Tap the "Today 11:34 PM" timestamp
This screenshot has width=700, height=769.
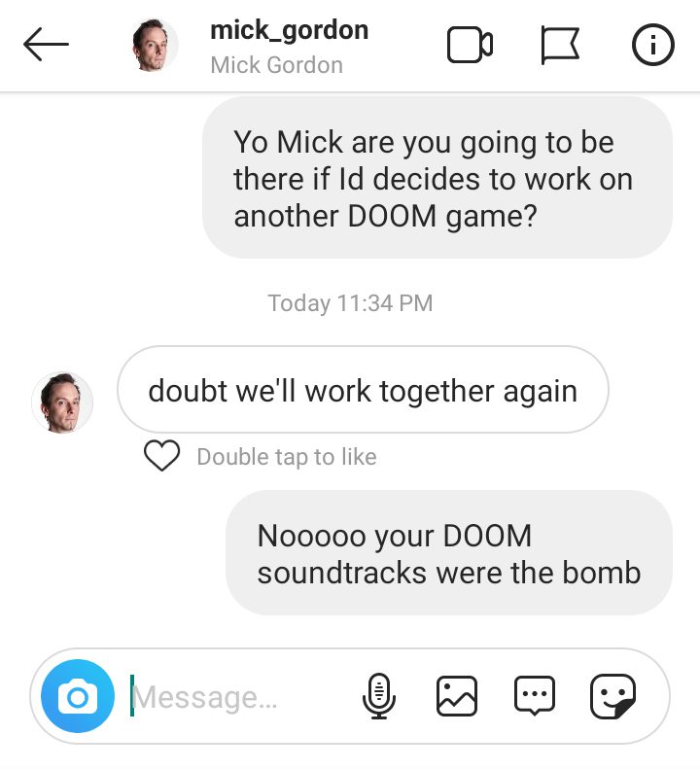(x=350, y=303)
